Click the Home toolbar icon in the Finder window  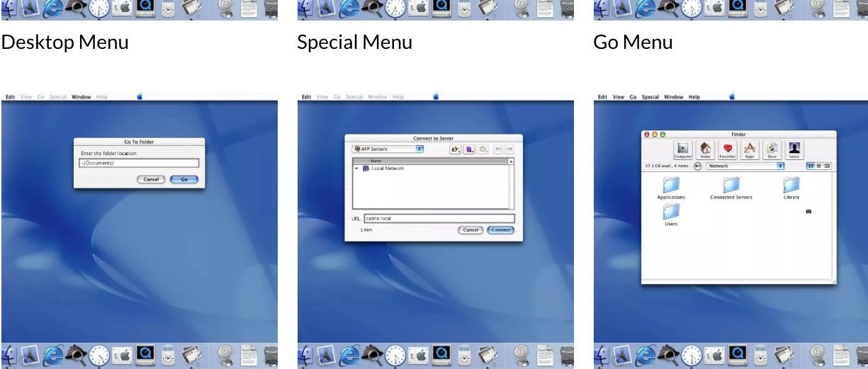click(x=705, y=149)
